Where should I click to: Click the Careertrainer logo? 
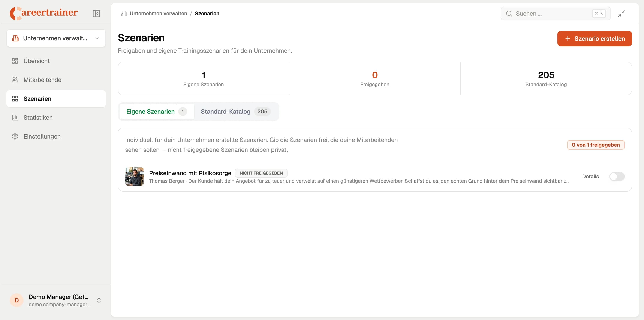[x=44, y=13]
